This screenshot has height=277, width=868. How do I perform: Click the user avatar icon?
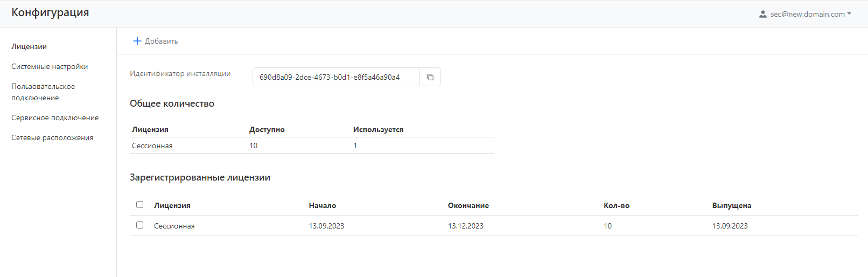762,15
